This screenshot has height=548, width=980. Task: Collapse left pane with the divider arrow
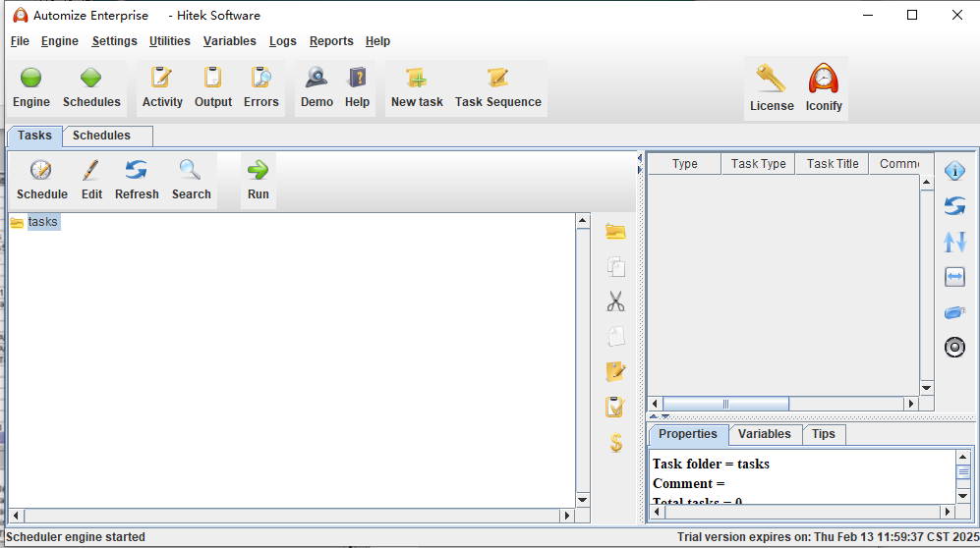(640, 157)
